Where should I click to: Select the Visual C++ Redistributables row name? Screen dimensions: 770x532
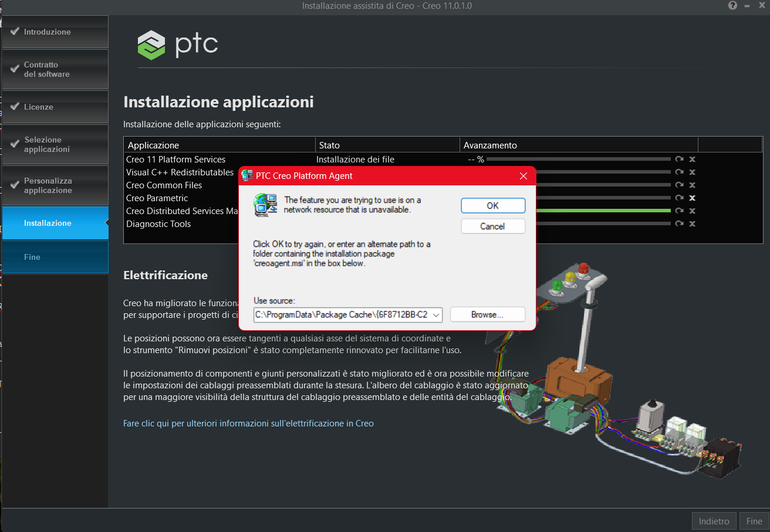click(x=180, y=172)
